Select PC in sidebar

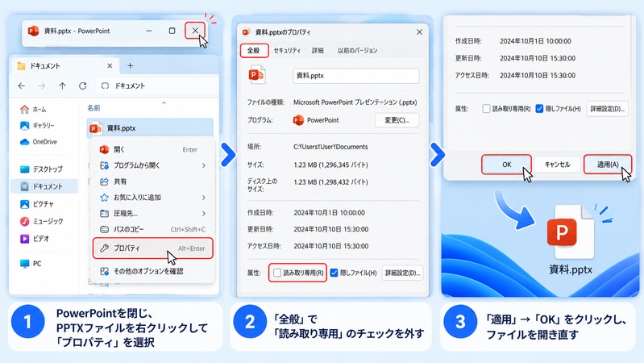point(31,264)
